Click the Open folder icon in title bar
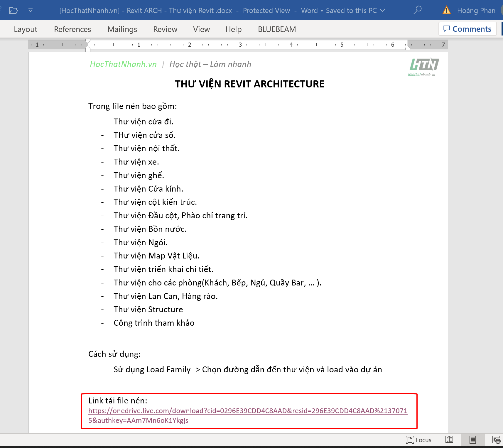The height and width of the screenshot is (448, 503). tap(13, 11)
